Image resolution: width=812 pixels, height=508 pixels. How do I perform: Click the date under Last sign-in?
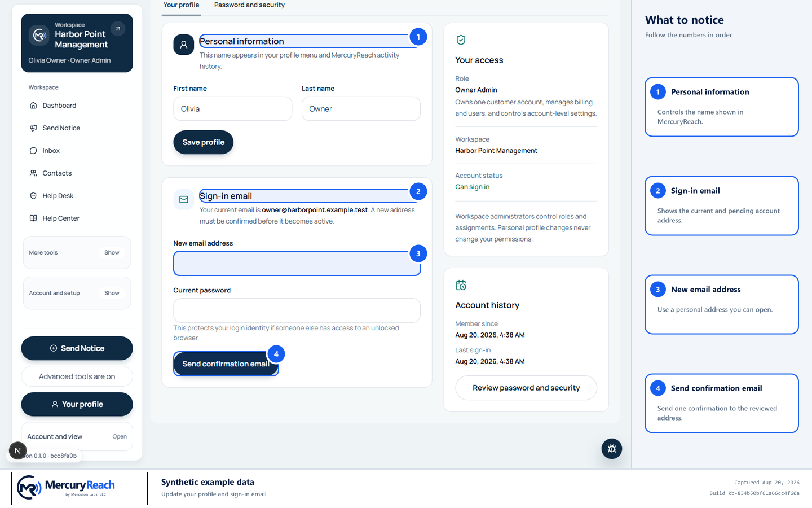click(x=490, y=362)
